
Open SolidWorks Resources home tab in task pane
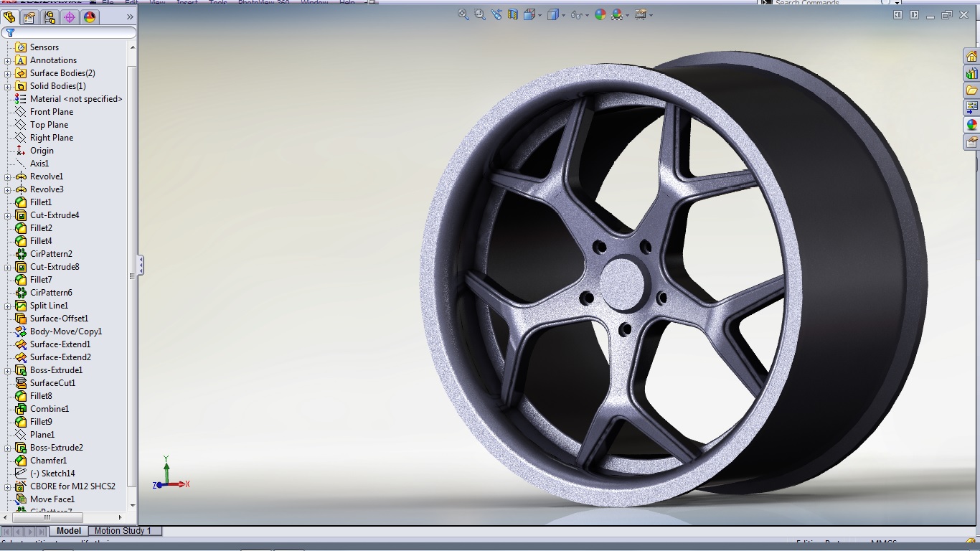click(x=971, y=56)
